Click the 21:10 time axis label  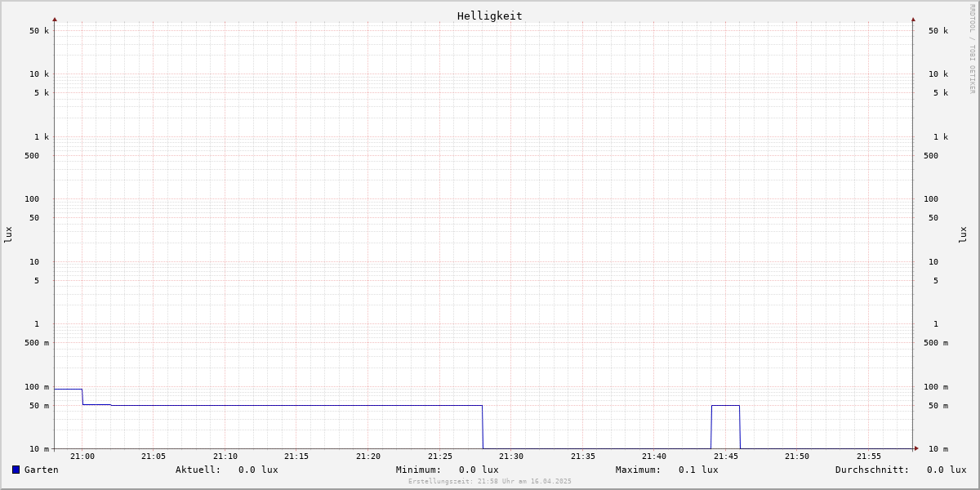point(225,457)
